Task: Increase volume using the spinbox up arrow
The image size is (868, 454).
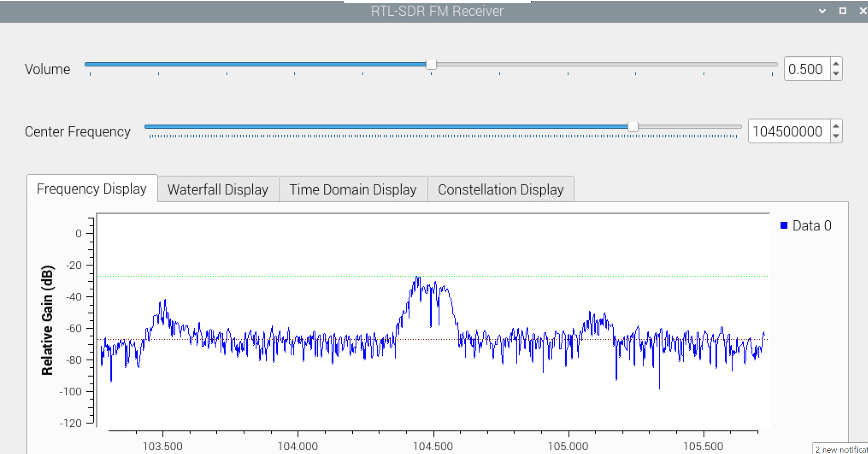Action: (x=835, y=63)
